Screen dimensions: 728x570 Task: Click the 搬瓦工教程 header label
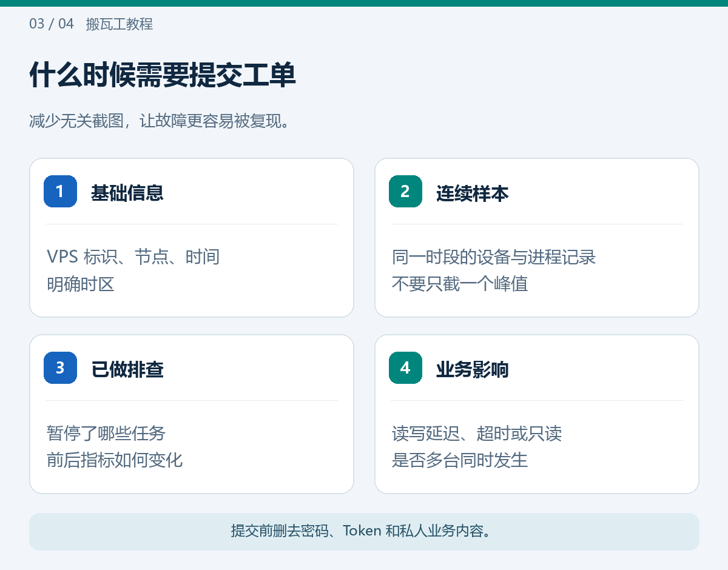click(x=120, y=24)
